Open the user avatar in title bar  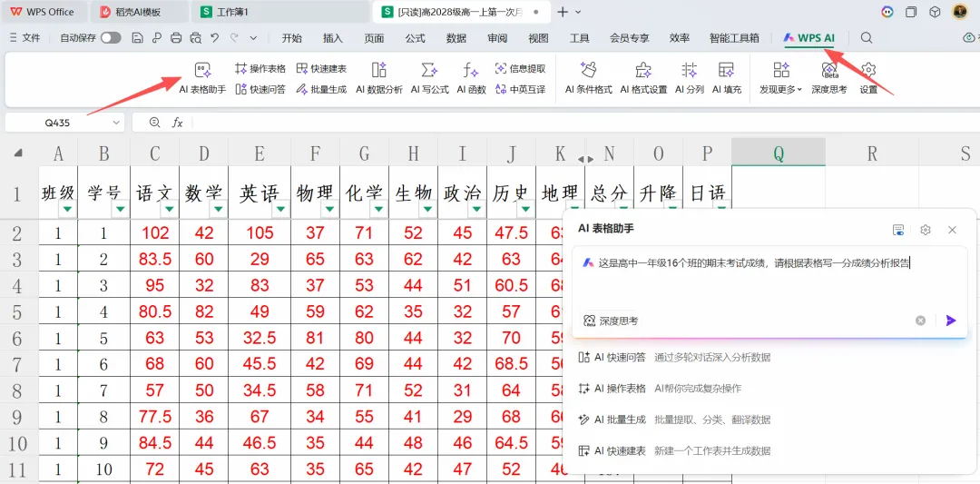tap(960, 11)
